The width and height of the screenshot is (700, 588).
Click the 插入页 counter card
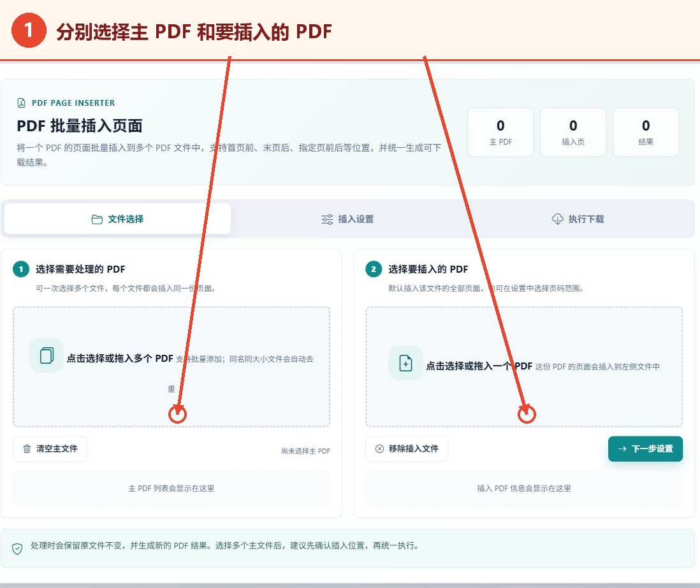coord(573,132)
